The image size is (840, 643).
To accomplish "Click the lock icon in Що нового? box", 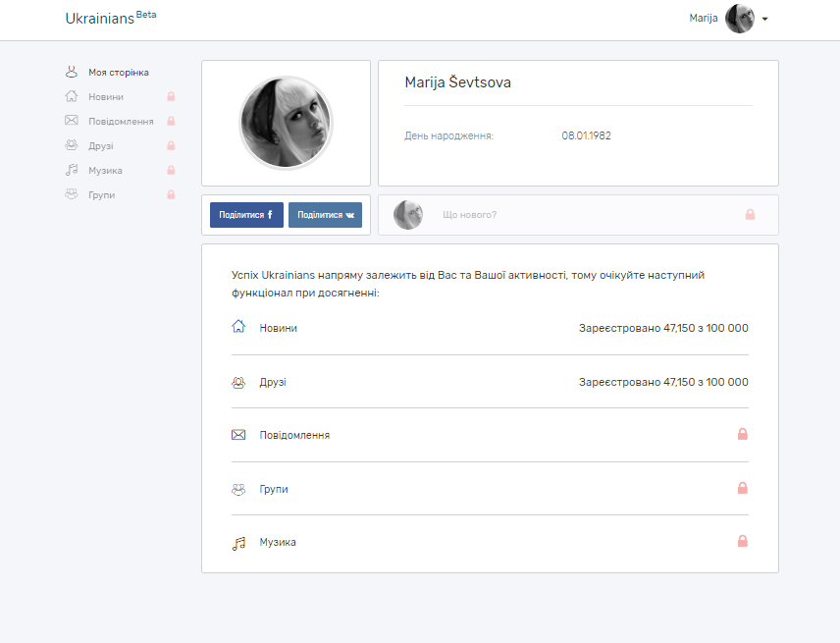I will pyautogui.click(x=750, y=215).
